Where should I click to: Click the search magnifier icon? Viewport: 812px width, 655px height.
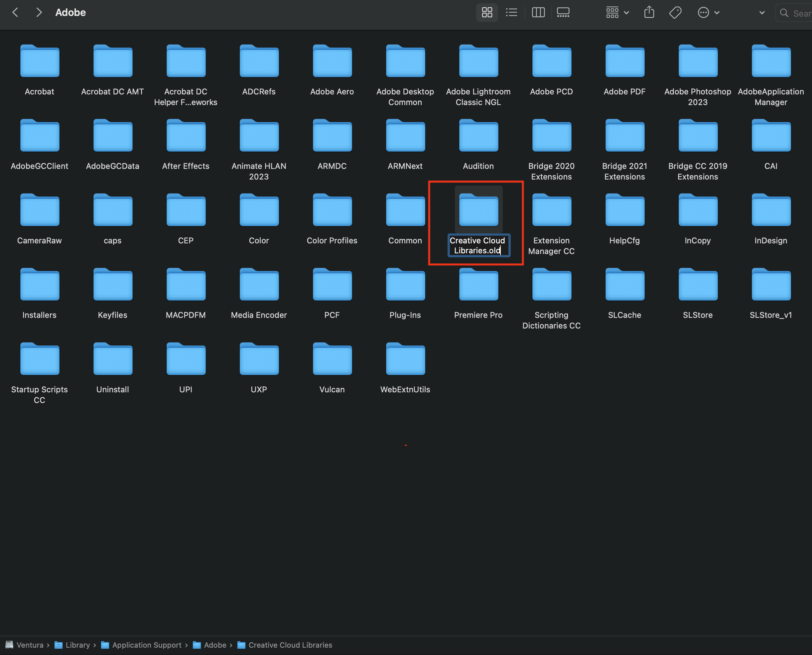tap(784, 13)
